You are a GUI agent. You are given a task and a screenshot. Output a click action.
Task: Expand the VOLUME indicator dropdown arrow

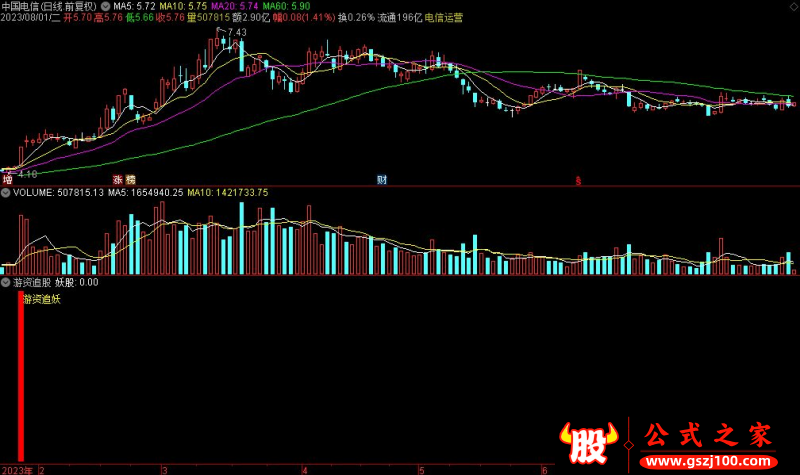(x=6, y=193)
